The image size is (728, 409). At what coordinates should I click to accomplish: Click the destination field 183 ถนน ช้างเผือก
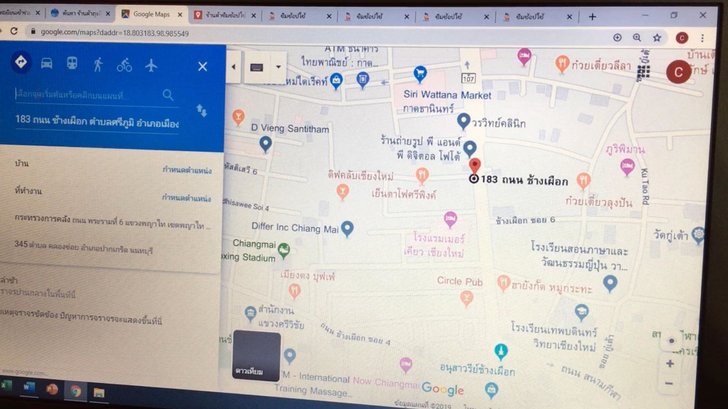(x=97, y=122)
